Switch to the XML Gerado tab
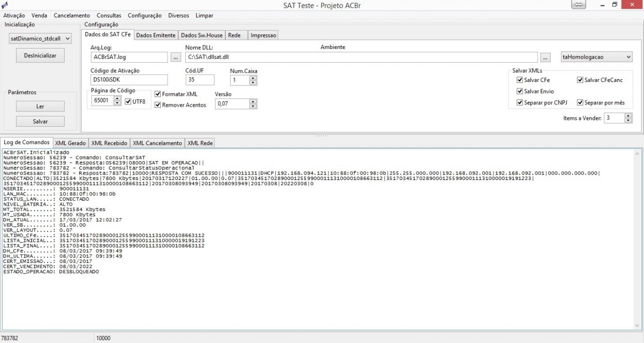 [70, 143]
